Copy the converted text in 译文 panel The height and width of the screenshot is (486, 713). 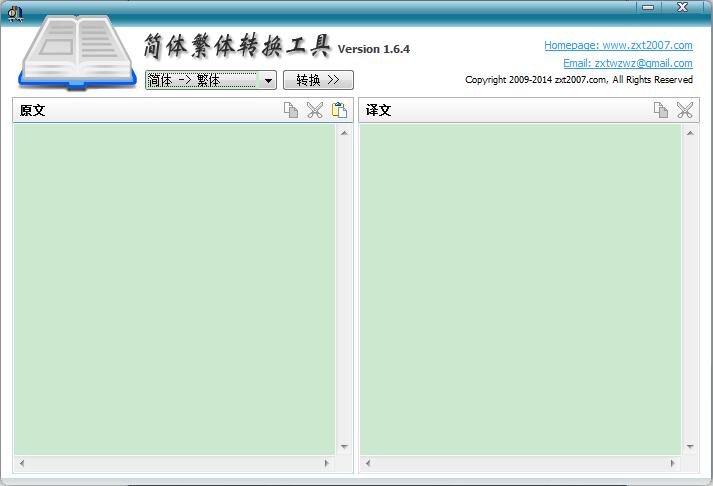(x=661, y=110)
